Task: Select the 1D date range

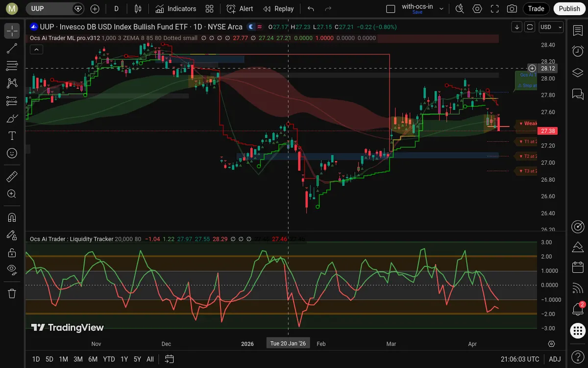Action: pyautogui.click(x=36, y=359)
